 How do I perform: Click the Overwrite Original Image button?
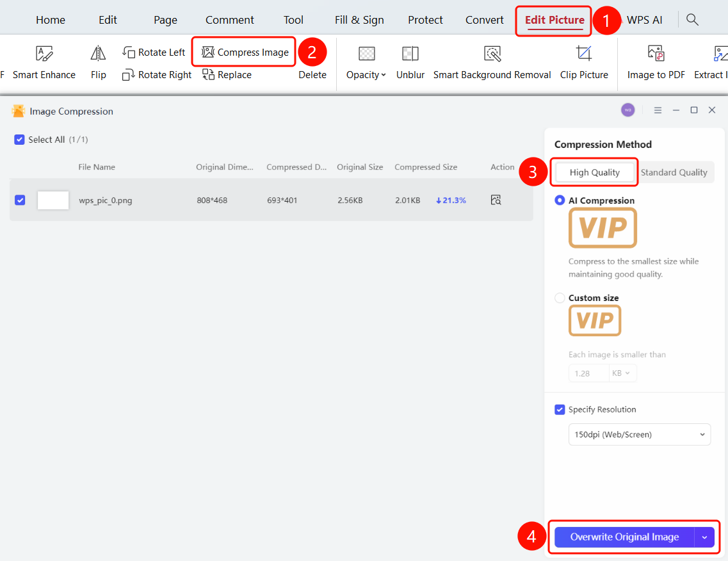click(624, 537)
